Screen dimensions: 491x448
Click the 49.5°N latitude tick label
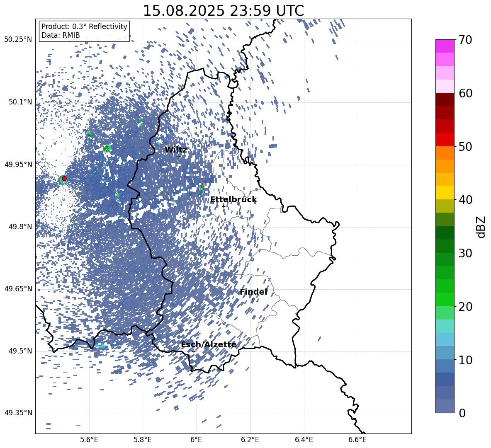point(20,351)
